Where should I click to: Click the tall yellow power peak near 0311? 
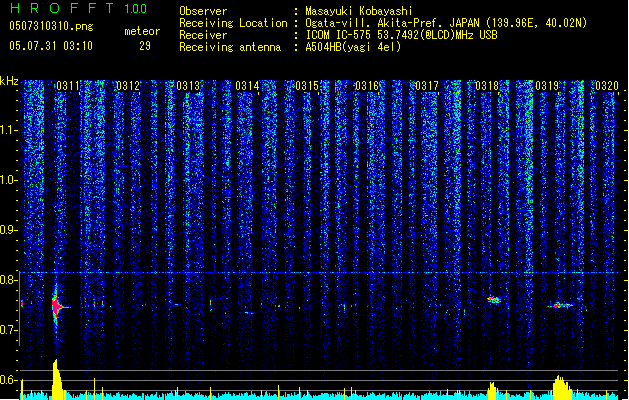tap(57, 379)
